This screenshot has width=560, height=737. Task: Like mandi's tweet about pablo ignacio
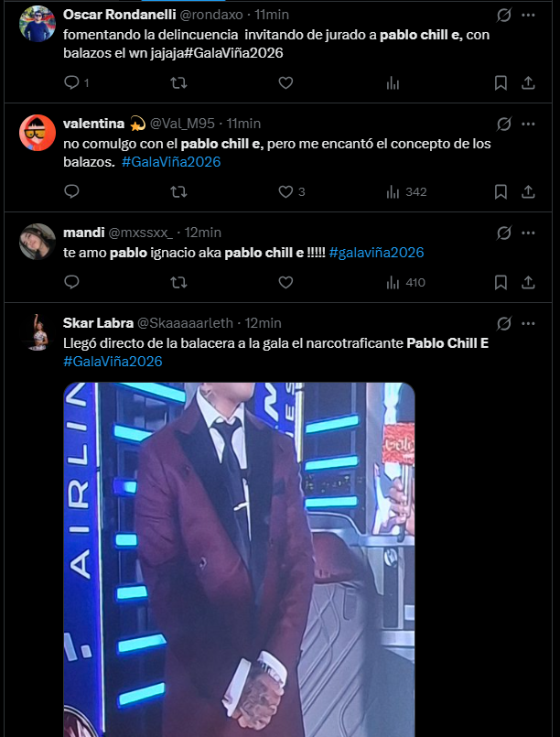click(285, 283)
